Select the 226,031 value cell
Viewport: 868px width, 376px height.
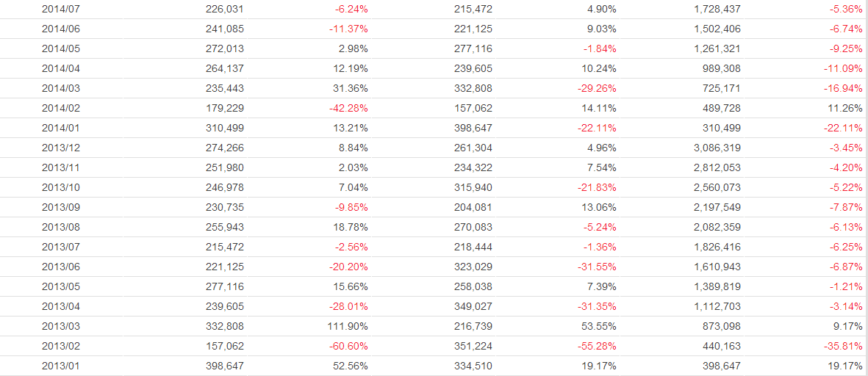click(x=224, y=9)
